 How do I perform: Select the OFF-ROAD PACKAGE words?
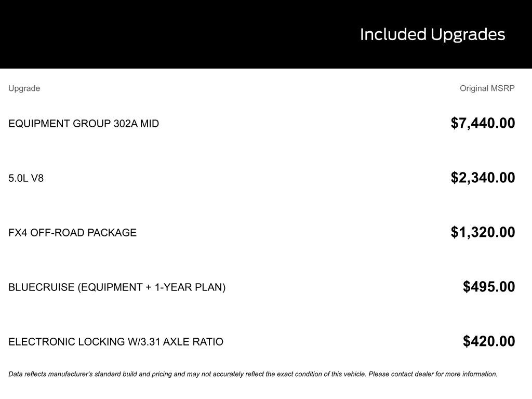tap(84, 233)
